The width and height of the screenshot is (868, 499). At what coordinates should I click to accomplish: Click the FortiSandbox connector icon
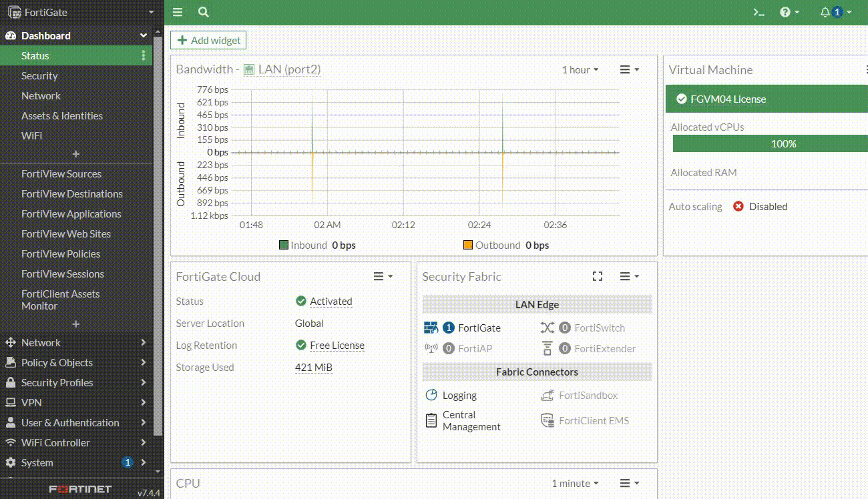548,395
